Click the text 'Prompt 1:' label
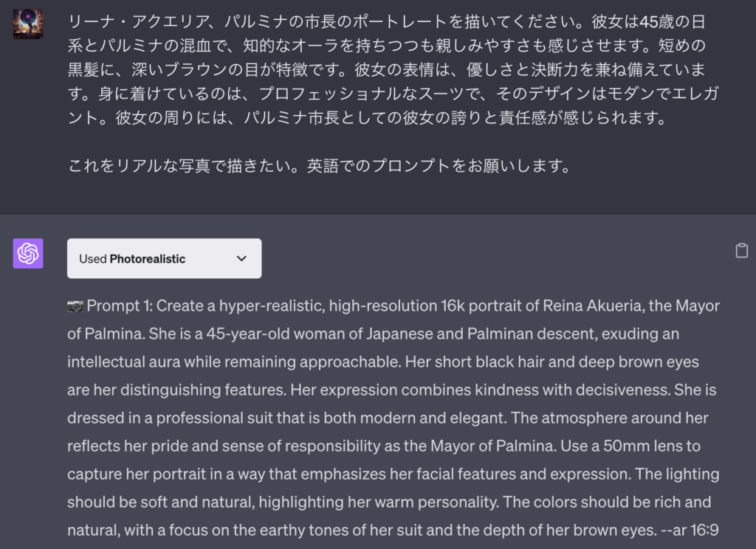This screenshot has width=756, height=549. [120, 305]
